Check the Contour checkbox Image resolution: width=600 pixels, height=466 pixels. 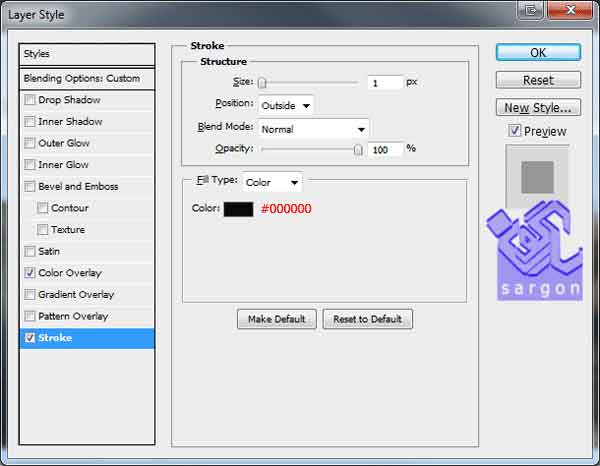42,208
